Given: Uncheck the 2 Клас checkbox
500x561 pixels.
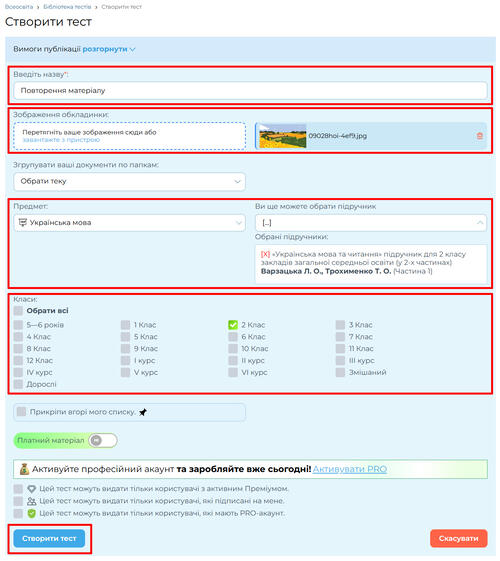Looking at the screenshot, I should click(233, 325).
